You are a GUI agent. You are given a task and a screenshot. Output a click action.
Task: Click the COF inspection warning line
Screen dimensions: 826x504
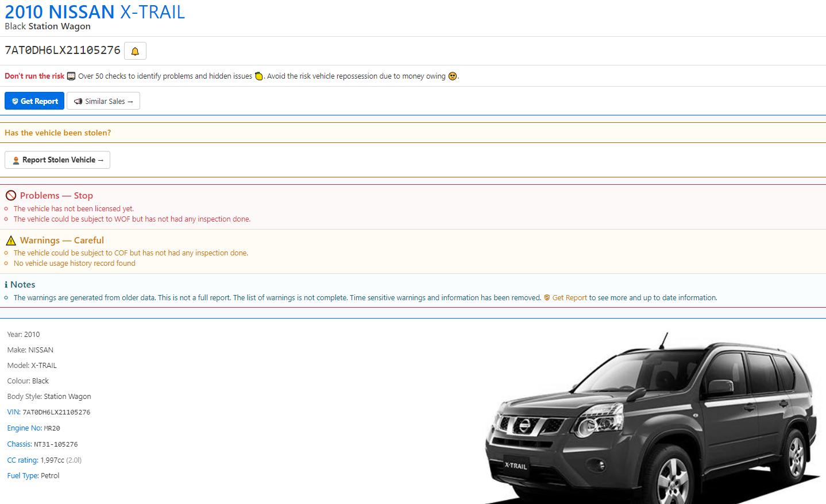point(131,253)
